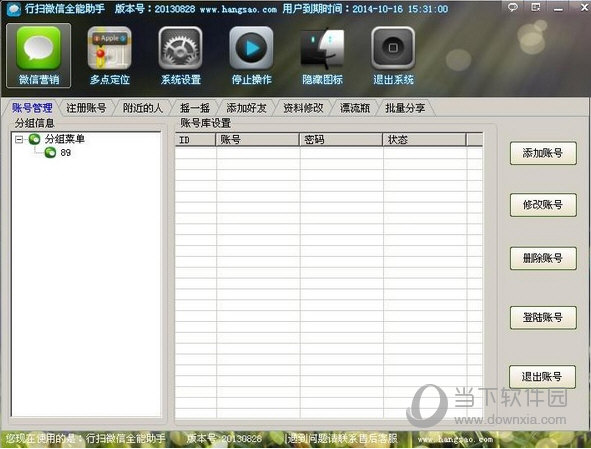The width and height of the screenshot is (591, 449).
Task: Click the 隐藏图标 Finder-face icon
Action: [x=322, y=55]
